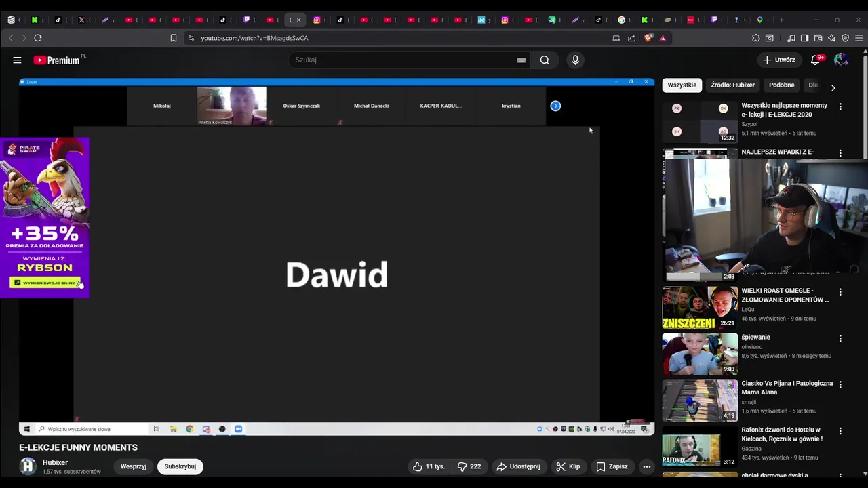The width and height of the screenshot is (868, 488).
Task: Open the account avatar menu
Action: coord(842,60)
